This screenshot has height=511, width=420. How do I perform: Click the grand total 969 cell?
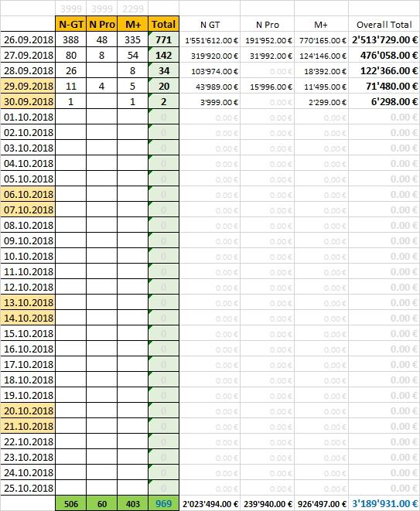tap(164, 504)
